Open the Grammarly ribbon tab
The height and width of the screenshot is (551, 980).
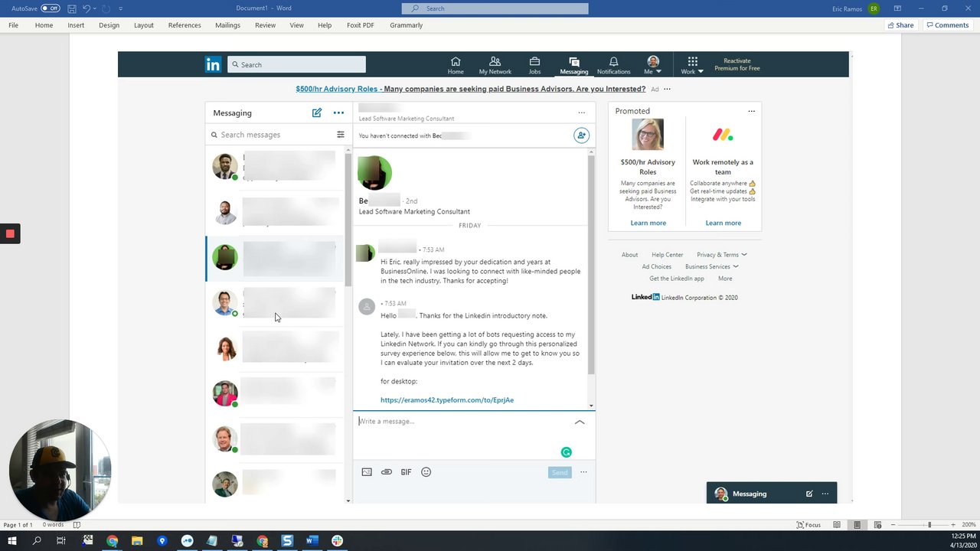click(406, 25)
